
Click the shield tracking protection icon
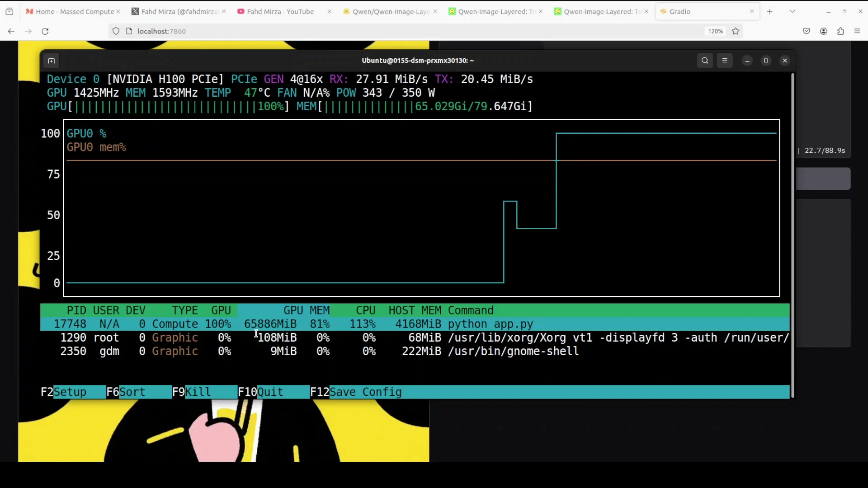pyautogui.click(x=116, y=31)
